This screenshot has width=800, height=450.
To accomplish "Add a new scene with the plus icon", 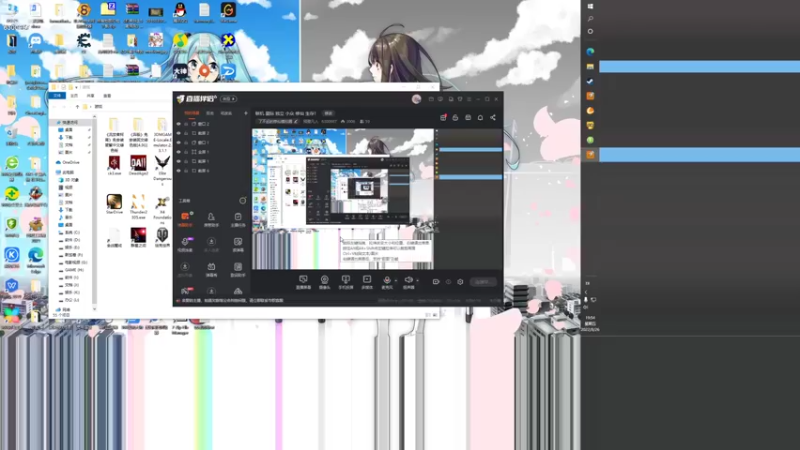I will tap(245, 113).
